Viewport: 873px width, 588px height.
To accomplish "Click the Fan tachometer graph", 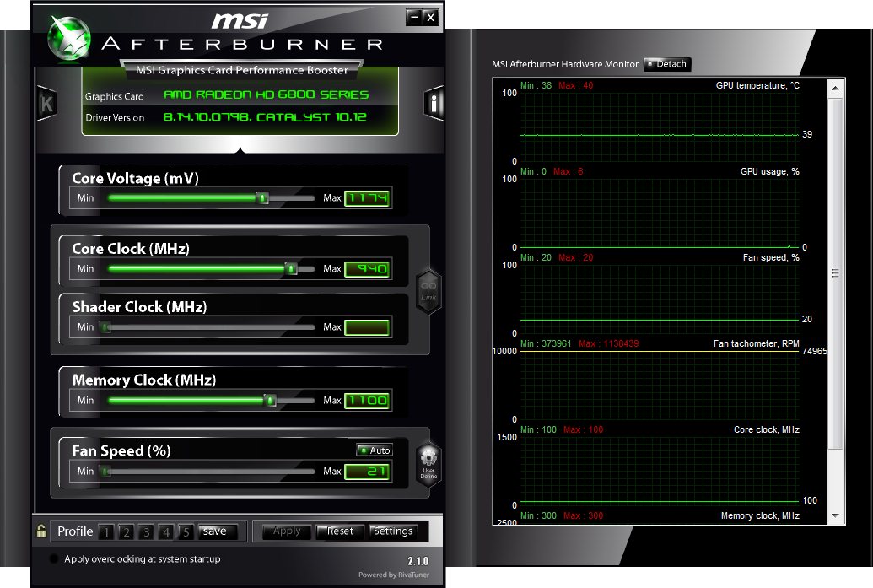I will tap(660, 386).
